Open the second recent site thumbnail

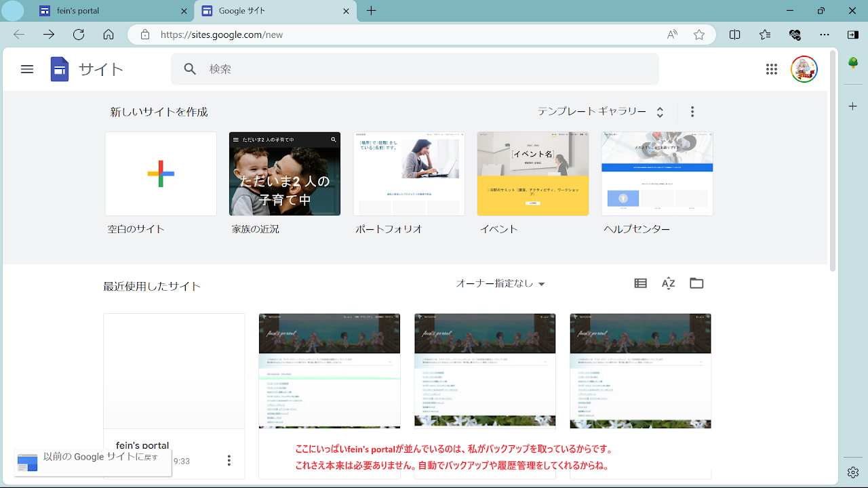pos(330,371)
